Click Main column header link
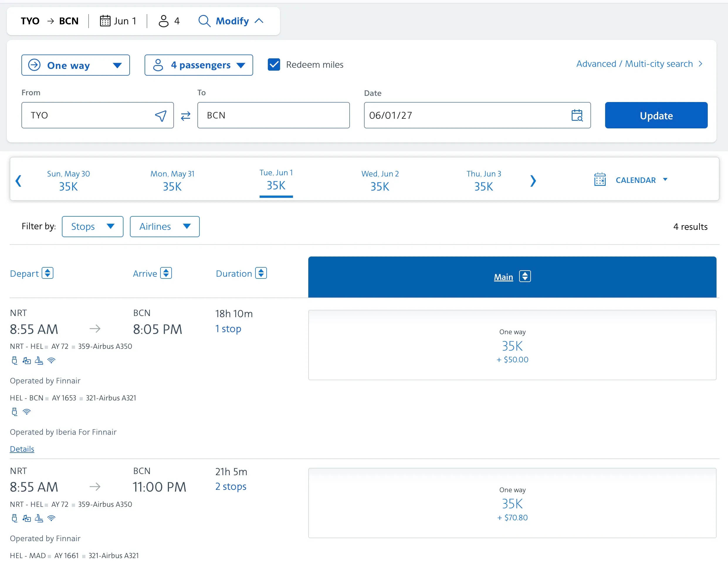The height and width of the screenshot is (564, 728). (503, 277)
